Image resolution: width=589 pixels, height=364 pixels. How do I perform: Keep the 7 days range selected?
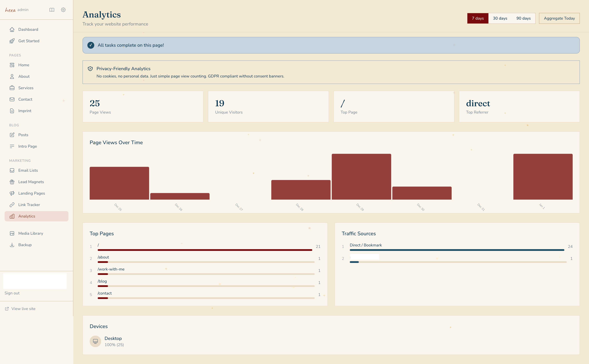click(478, 18)
